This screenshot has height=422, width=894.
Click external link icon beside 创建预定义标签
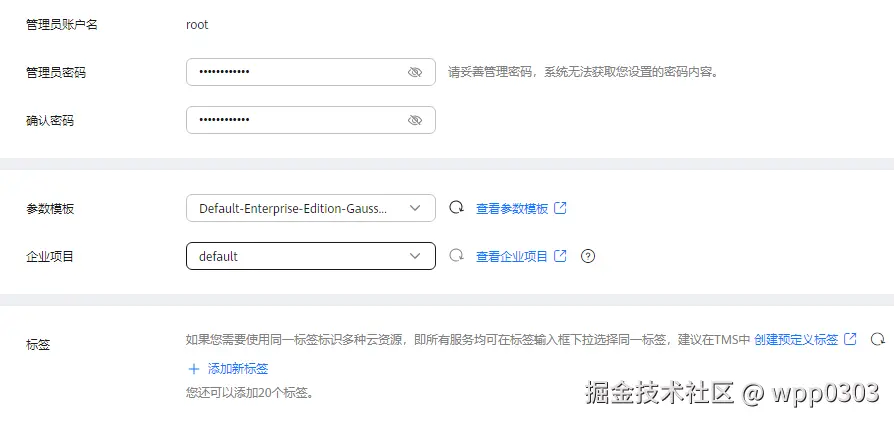tap(851, 339)
